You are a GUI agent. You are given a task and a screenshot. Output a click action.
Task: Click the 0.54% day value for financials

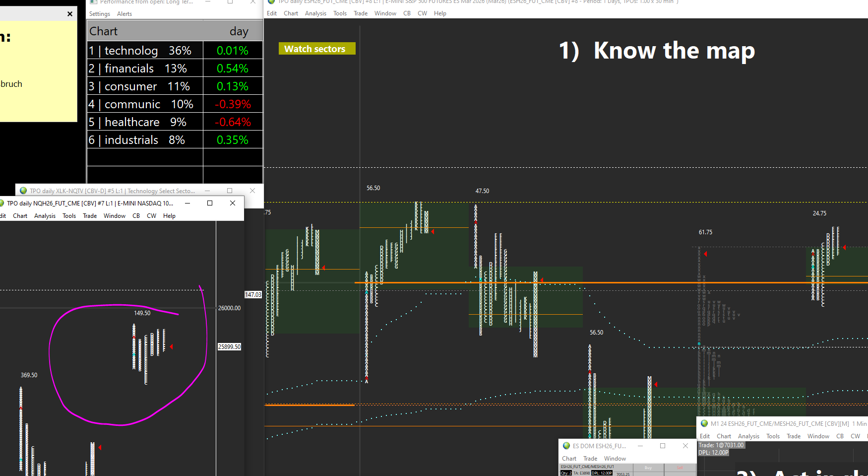[233, 68]
